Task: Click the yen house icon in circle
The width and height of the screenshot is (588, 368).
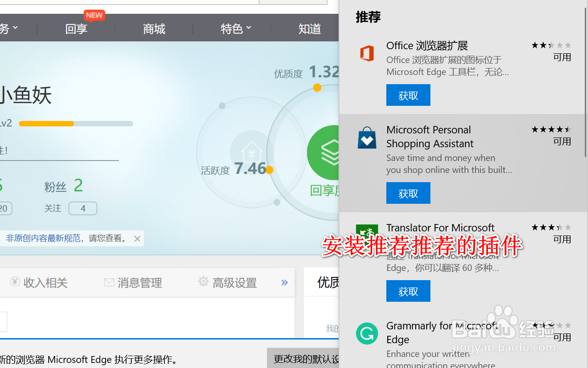Action: [252, 152]
